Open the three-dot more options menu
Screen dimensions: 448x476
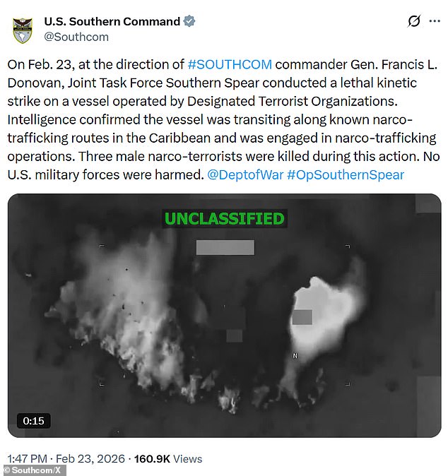(435, 21)
